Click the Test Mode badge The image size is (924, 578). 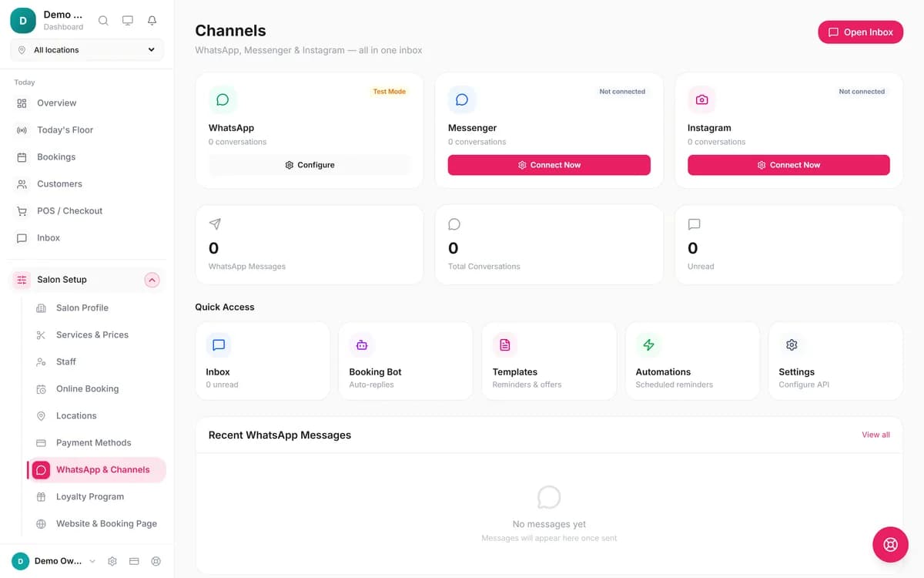(390, 92)
